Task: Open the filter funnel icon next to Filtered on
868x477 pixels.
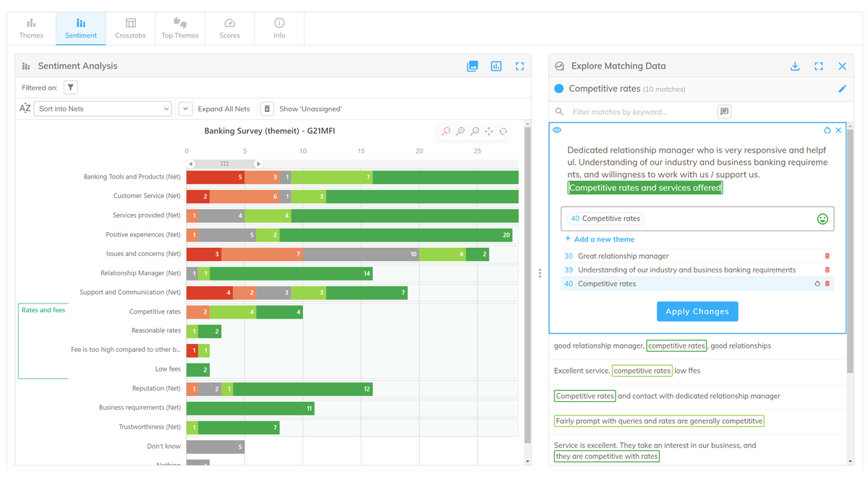Action: pos(71,87)
